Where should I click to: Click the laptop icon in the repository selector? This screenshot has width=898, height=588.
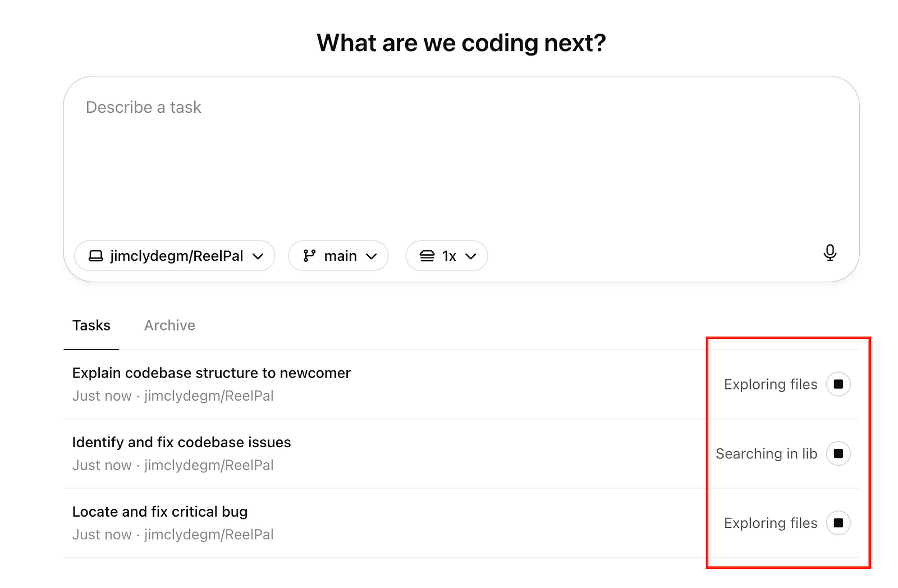click(x=95, y=256)
